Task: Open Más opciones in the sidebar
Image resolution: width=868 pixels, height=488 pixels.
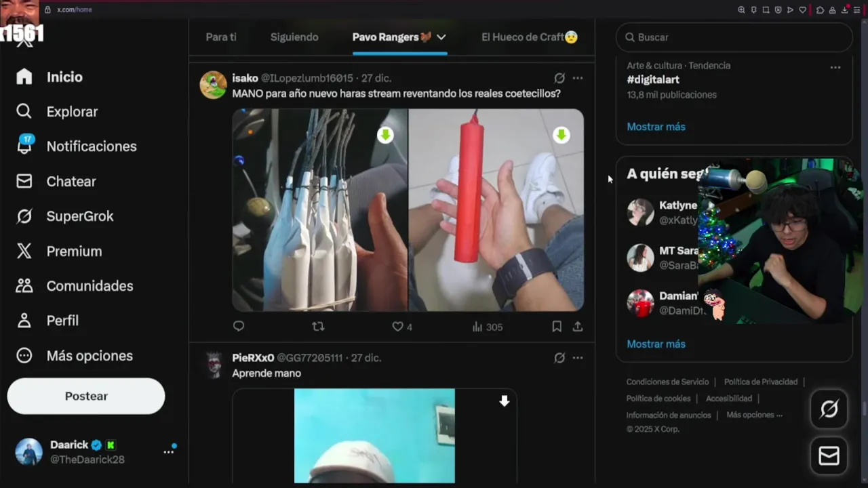Action: coord(75,356)
